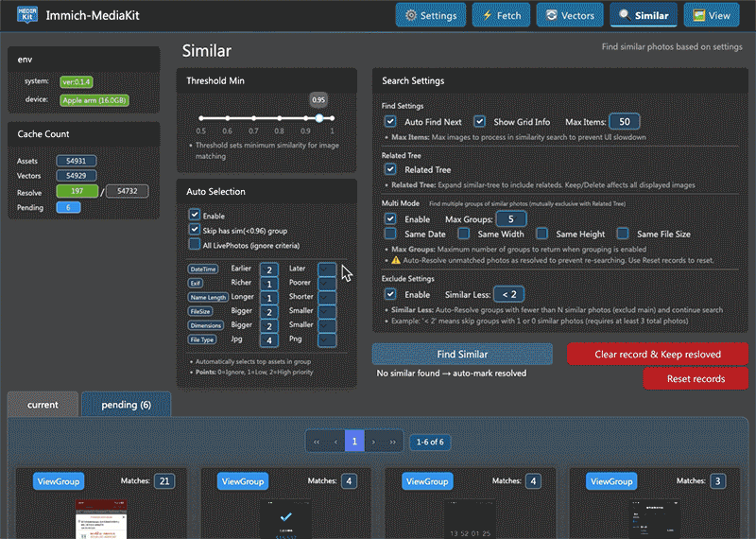Click the 1-6 of 6 page indicator
Image resolution: width=756 pixels, height=539 pixels.
[x=430, y=442]
